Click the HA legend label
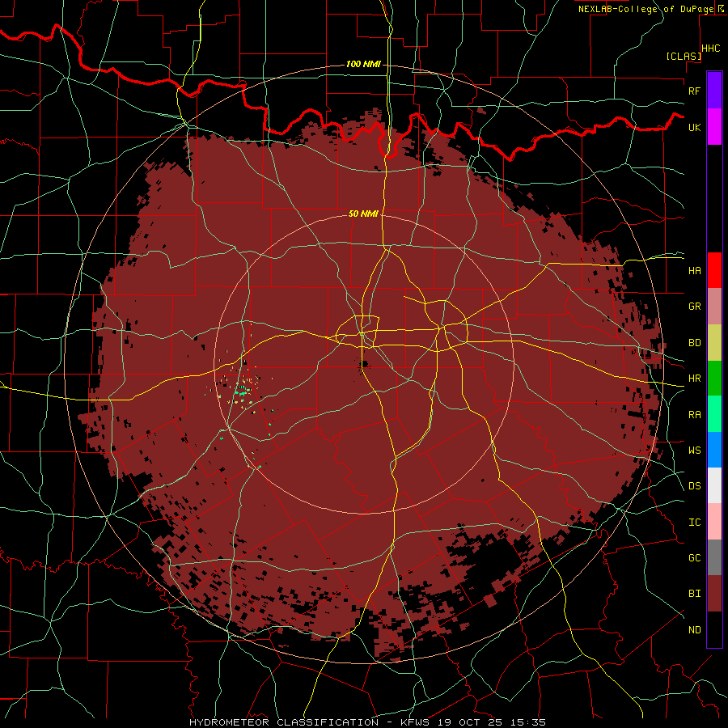Screen dimensions: 728x728 [695, 271]
